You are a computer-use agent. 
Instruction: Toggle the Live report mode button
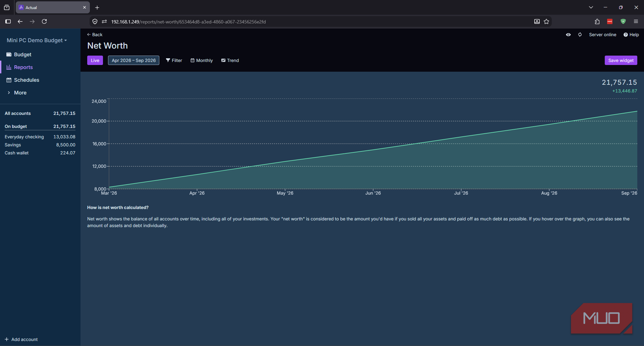coord(95,60)
